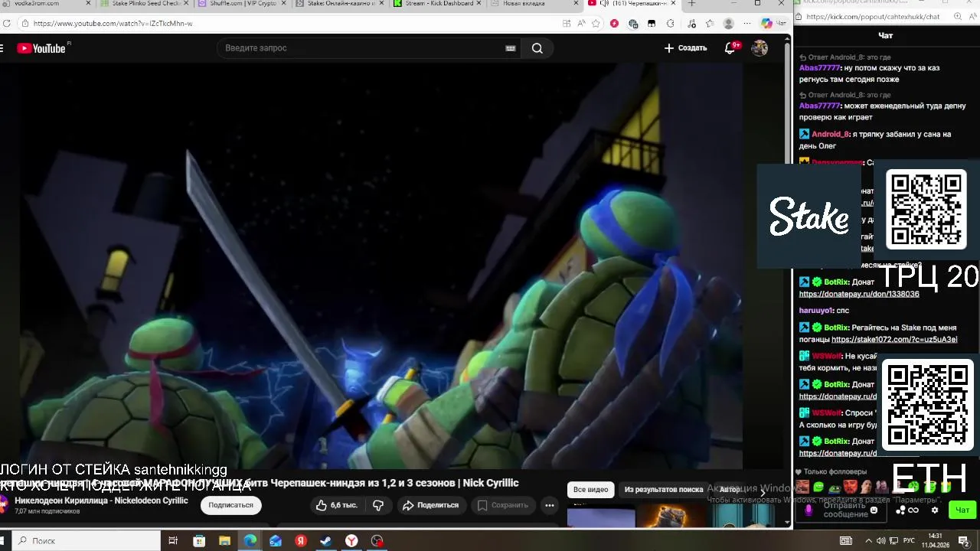Click Подписаться subscribe button
This screenshot has width=980, height=551.
pyautogui.click(x=230, y=505)
